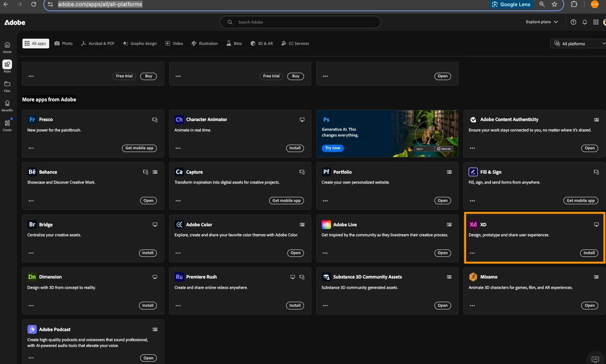Screen dimensions: 606x364
Task: Click the Search Adobe field
Action: pyautogui.click(x=300, y=22)
